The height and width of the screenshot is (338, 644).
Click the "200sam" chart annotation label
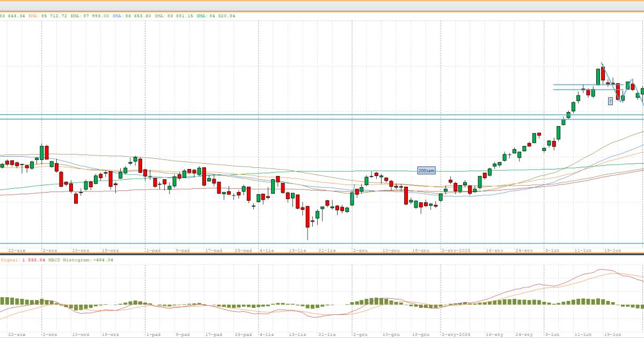[427, 170]
